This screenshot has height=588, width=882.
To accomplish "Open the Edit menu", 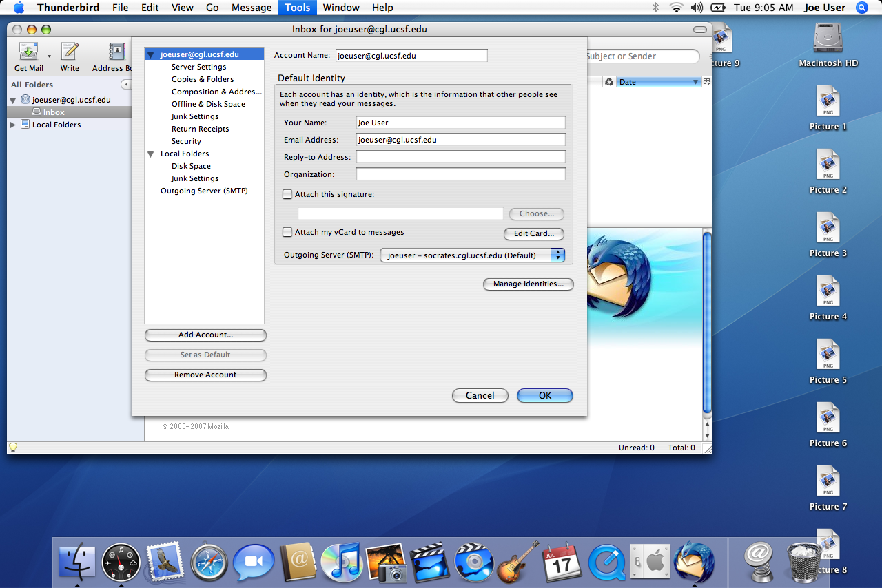I will point(150,8).
